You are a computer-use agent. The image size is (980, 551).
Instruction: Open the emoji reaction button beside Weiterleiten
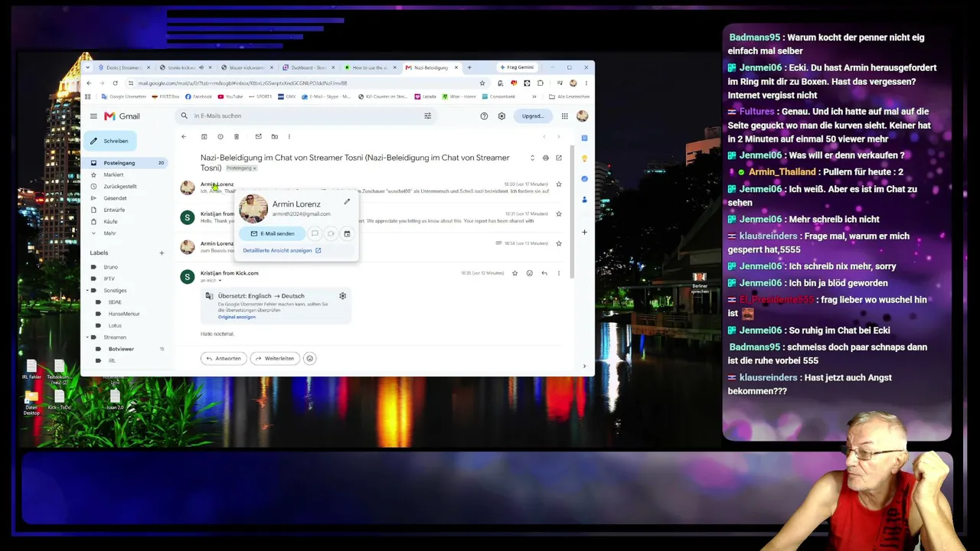pos(309,358)
